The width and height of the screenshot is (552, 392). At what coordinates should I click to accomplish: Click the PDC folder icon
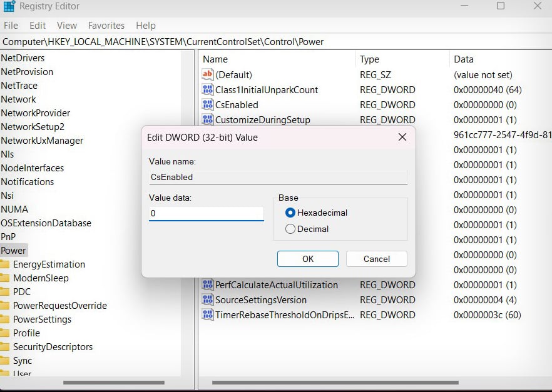click(x=4, y=291)
